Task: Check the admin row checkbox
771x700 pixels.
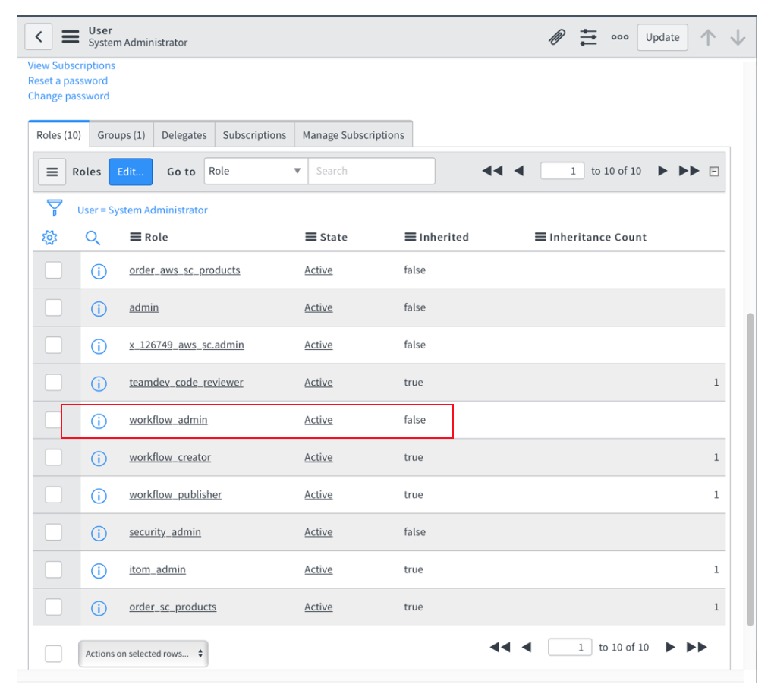Action: click(x=53, y=307)
